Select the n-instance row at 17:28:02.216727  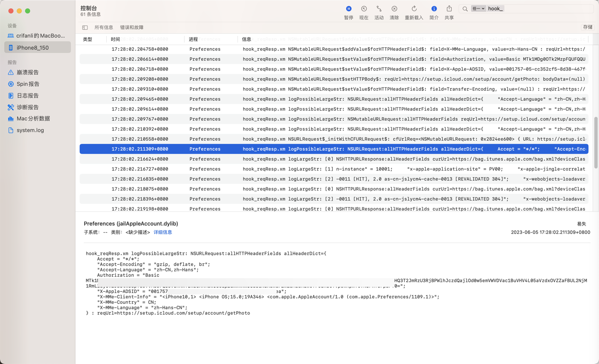pos(334,169)
